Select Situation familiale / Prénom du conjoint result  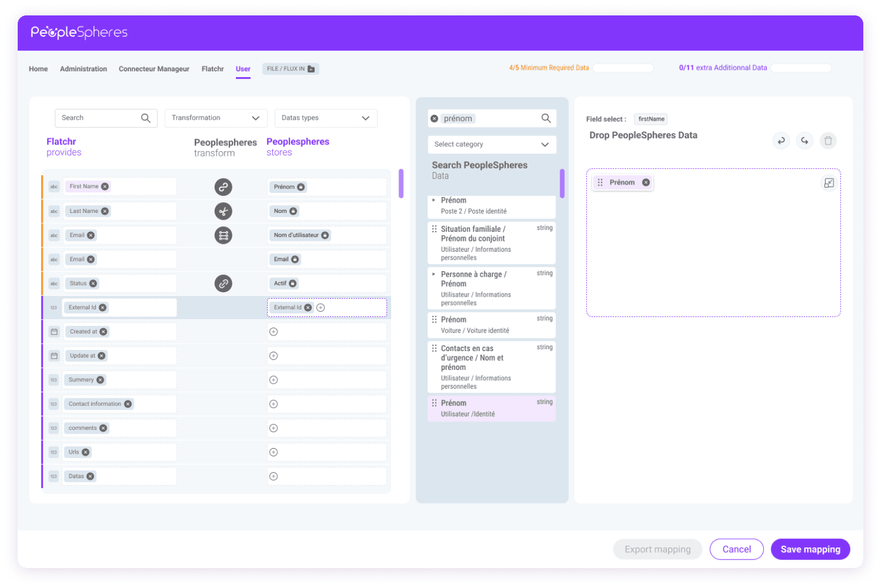(x=492, y=243)
